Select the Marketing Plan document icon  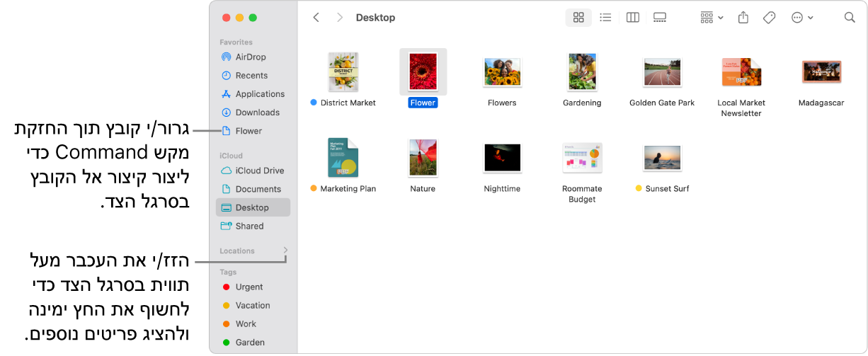pos(343,158)
